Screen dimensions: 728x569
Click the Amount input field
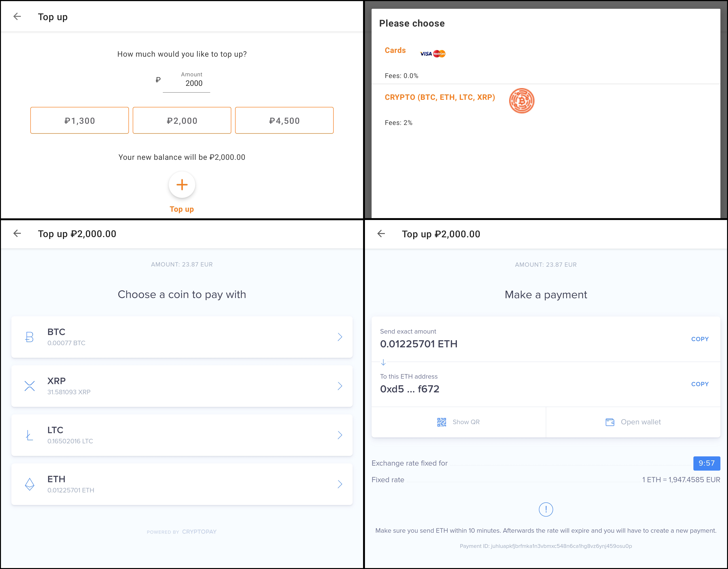[x=186, y=83]
